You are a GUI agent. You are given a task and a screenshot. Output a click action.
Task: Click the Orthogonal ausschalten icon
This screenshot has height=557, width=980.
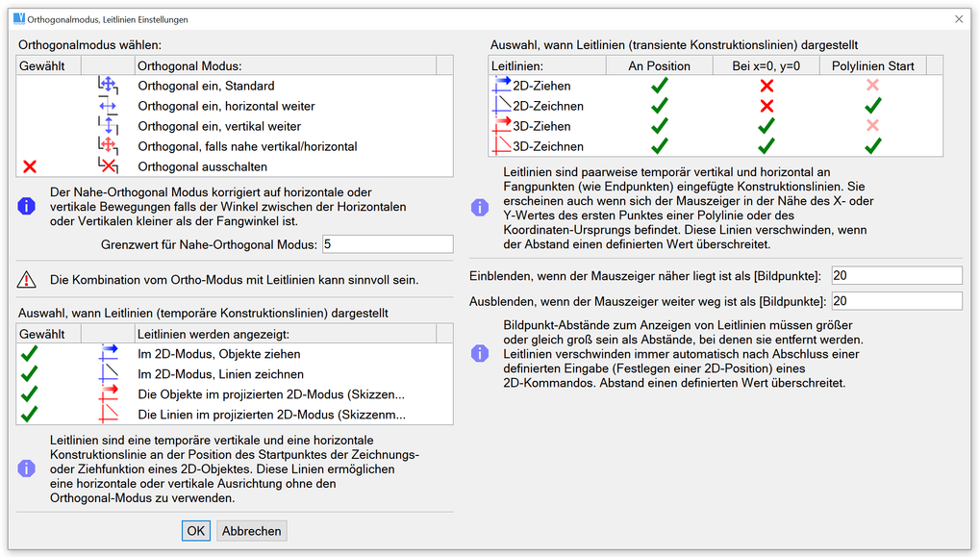pyautogui.click(x=108, y=166)
